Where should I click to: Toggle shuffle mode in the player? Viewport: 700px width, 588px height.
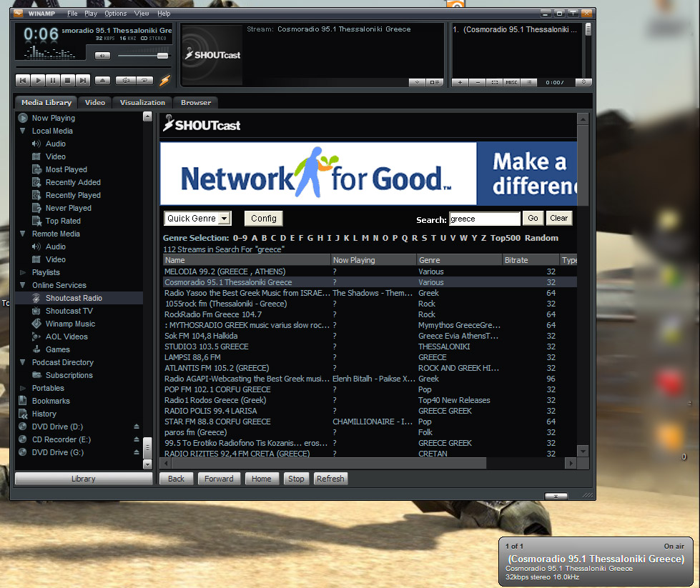coord(125,80)
